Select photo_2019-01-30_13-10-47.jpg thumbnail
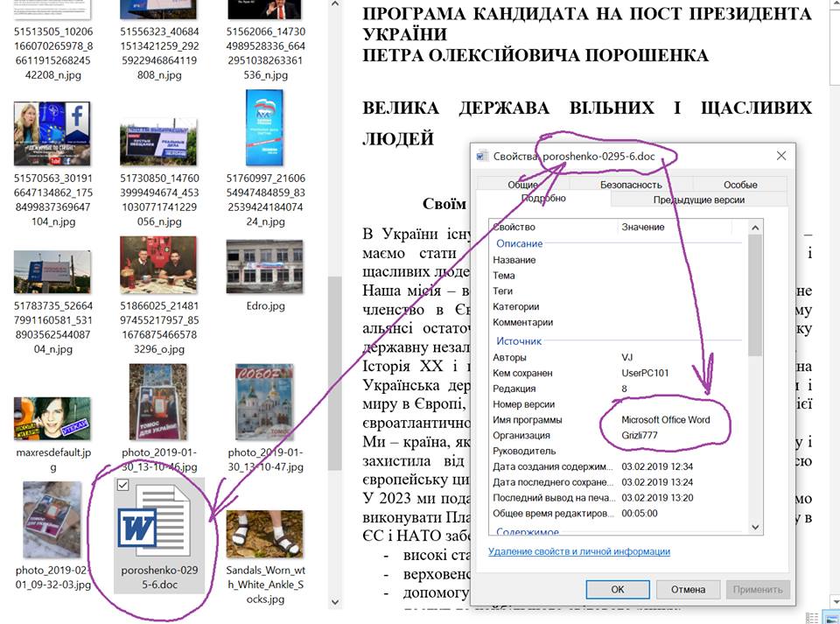840x624 pixels. (264, 402)
